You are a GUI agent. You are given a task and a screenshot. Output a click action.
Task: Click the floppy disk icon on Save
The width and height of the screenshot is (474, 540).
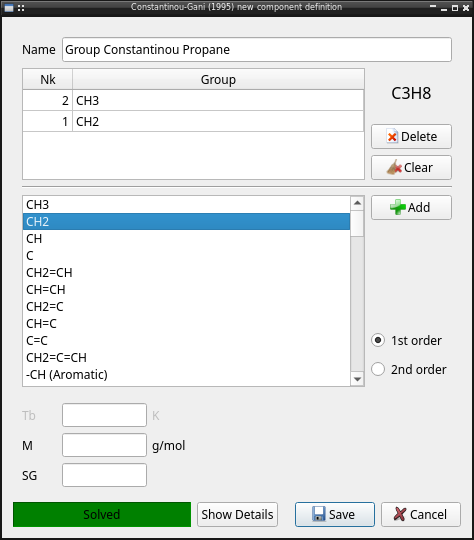[319, 514]
